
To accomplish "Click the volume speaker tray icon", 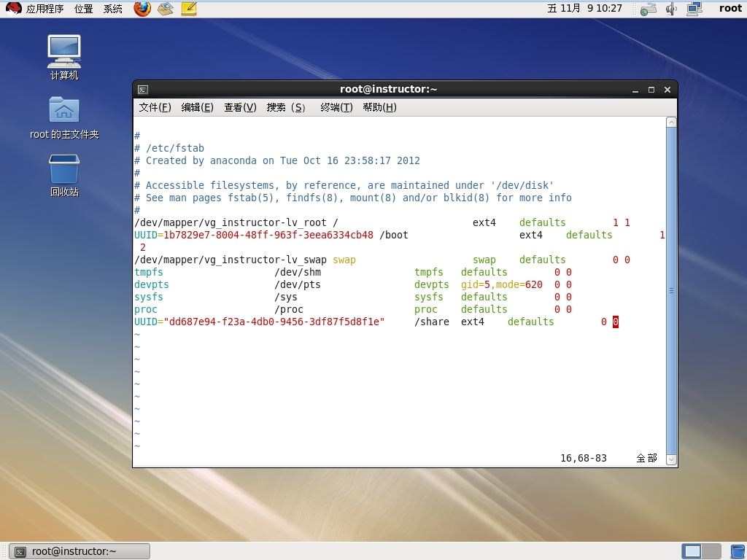I will coord(671,9).
